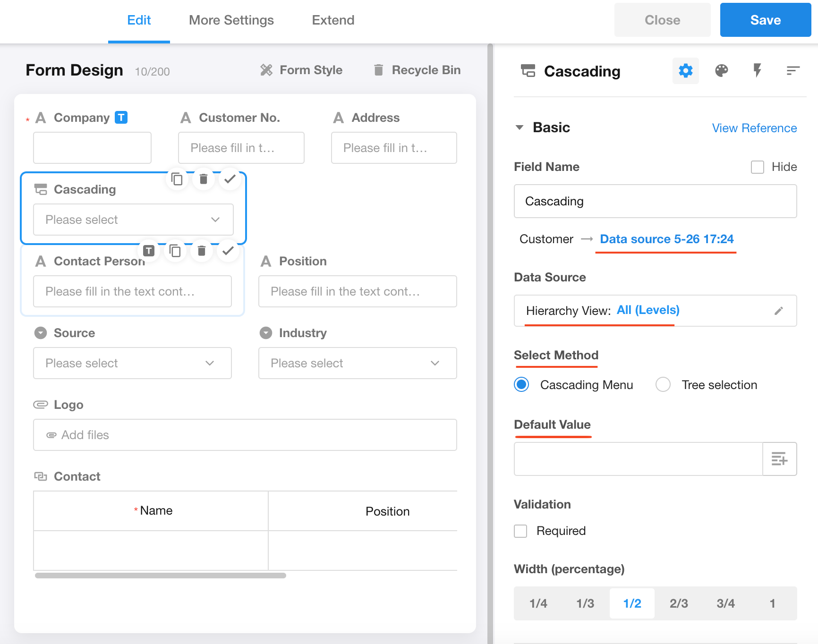
Task: Open the style palette tab
Action: 721,71
